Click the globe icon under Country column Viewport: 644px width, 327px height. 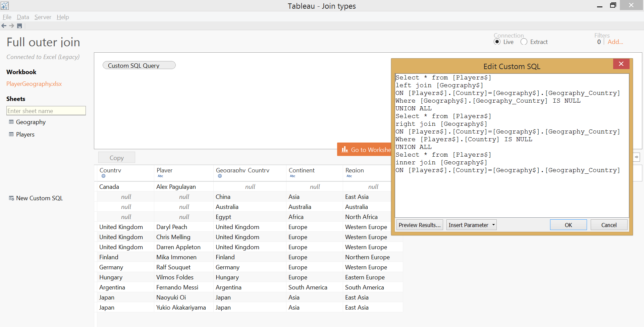point(103,176)
